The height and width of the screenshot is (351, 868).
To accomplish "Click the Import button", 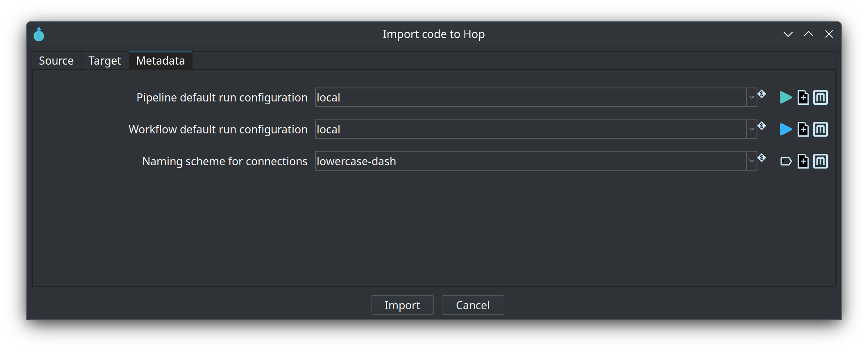I will click(402, 305).
